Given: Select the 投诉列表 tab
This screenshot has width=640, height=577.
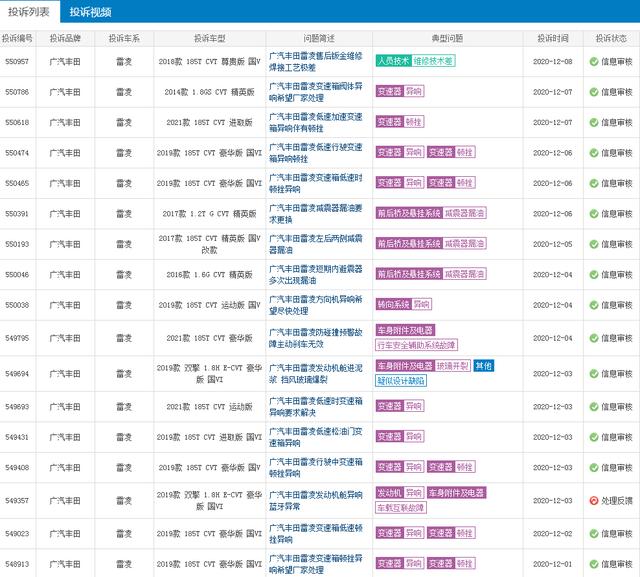Looking at the screenshot, I should 29,12.
